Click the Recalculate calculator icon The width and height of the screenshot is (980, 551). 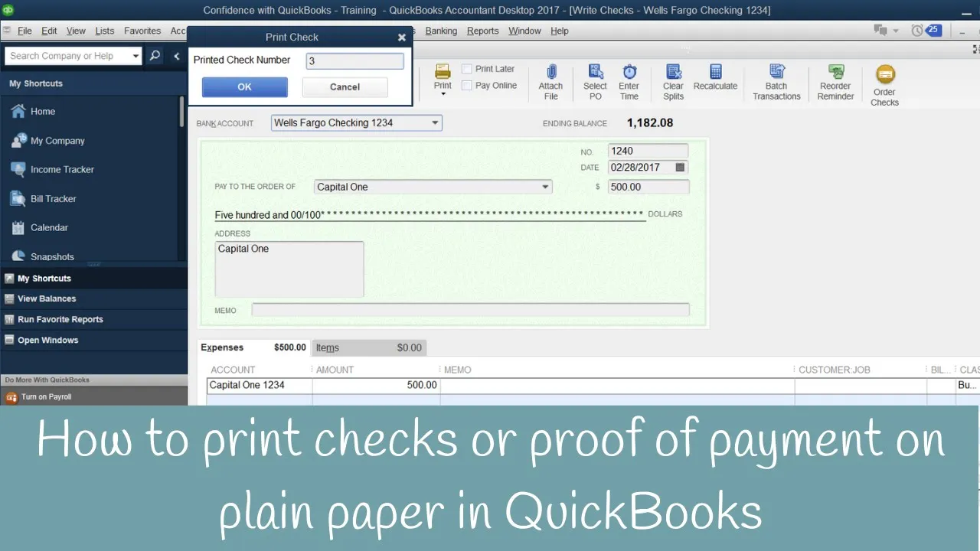click(x=716, y=71)
